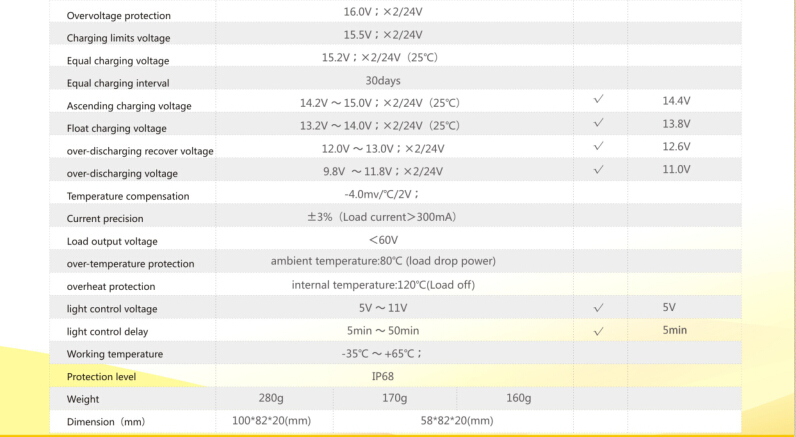Click the checkmark in Ascending charging voltage row

click(x=598, y=102)
